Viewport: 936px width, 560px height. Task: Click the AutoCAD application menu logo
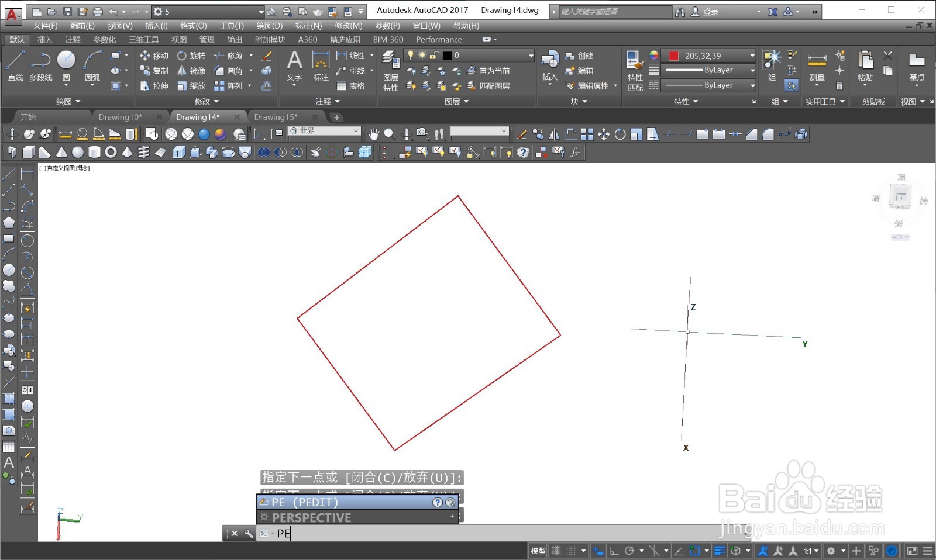pos(12,15)
